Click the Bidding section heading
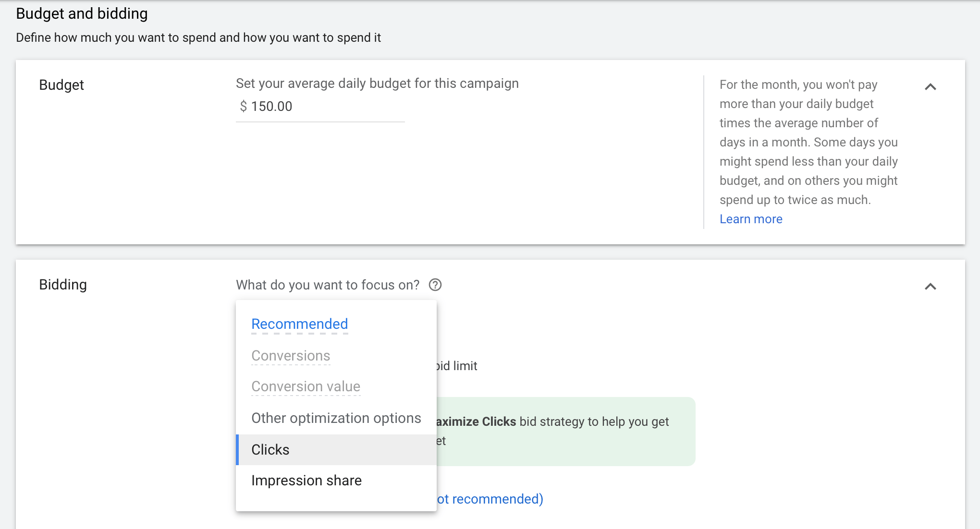980x529 pixels. pos(63,285)
